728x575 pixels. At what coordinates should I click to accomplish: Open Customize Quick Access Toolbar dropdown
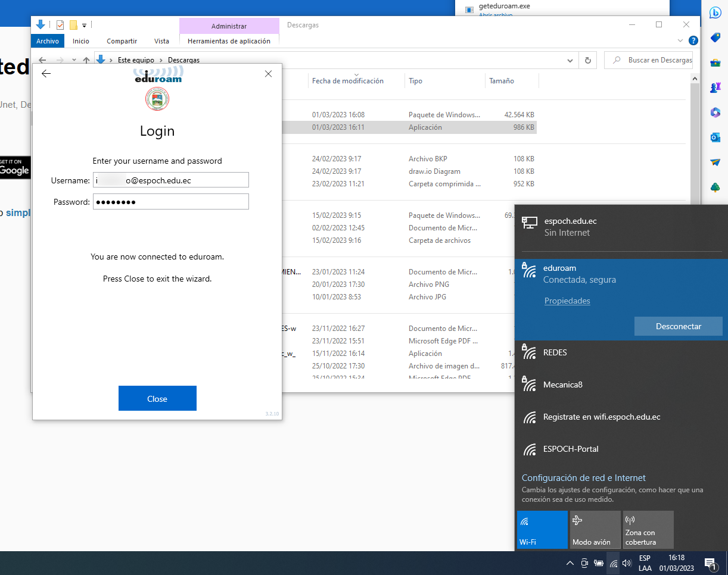coord(84,25)
